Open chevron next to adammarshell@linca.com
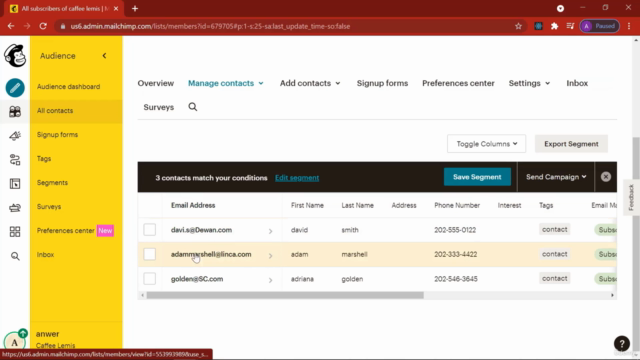640x360 pixels. point(270,256)
